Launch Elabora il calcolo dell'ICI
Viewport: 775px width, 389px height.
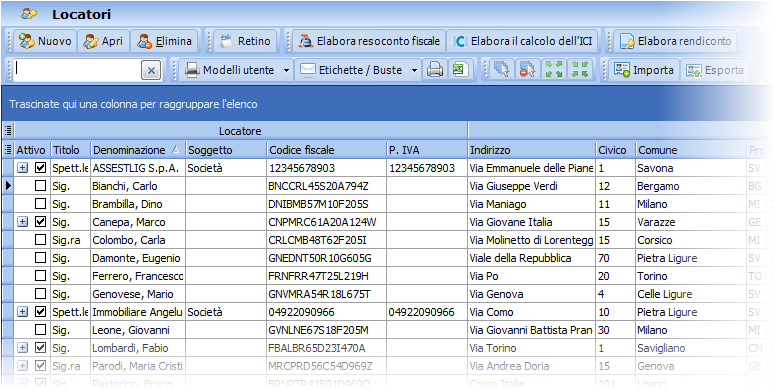[523, 41]
